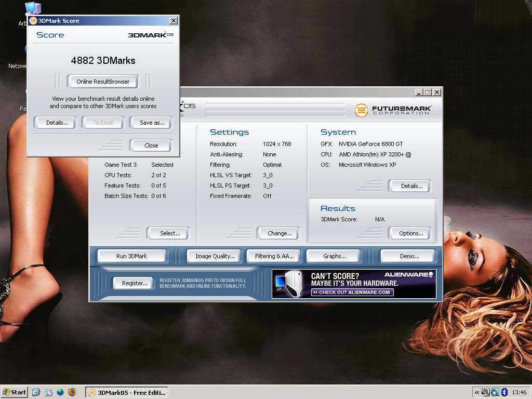Click X on 3DMark Score title bar

click(174, 21)
